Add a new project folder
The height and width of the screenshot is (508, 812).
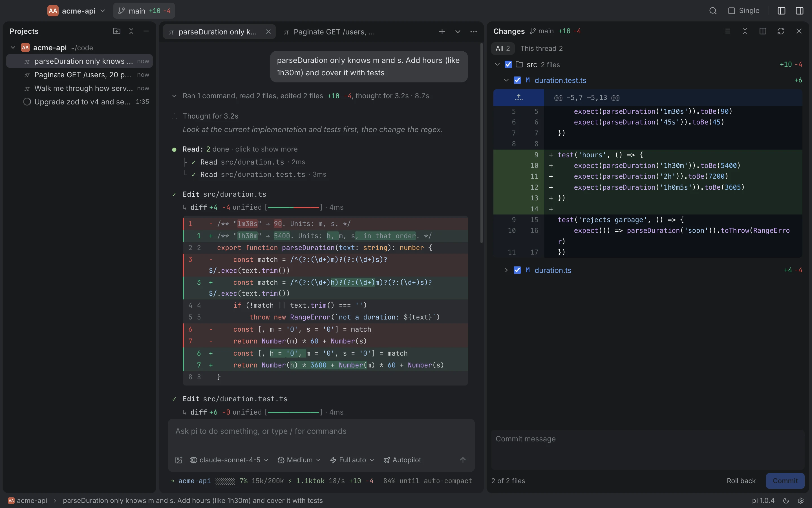116,31
